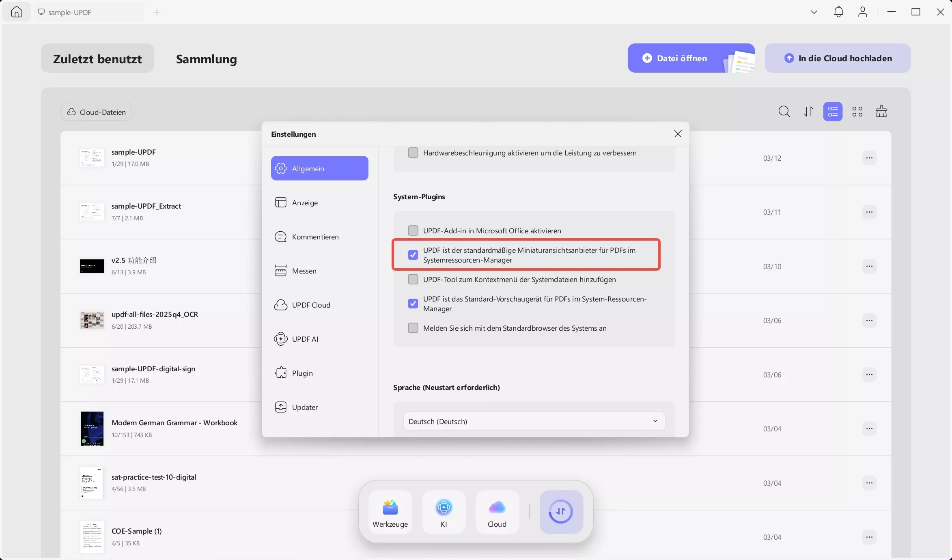
Task: Open the user account profile icon
Action: click(x=863, y=12)
